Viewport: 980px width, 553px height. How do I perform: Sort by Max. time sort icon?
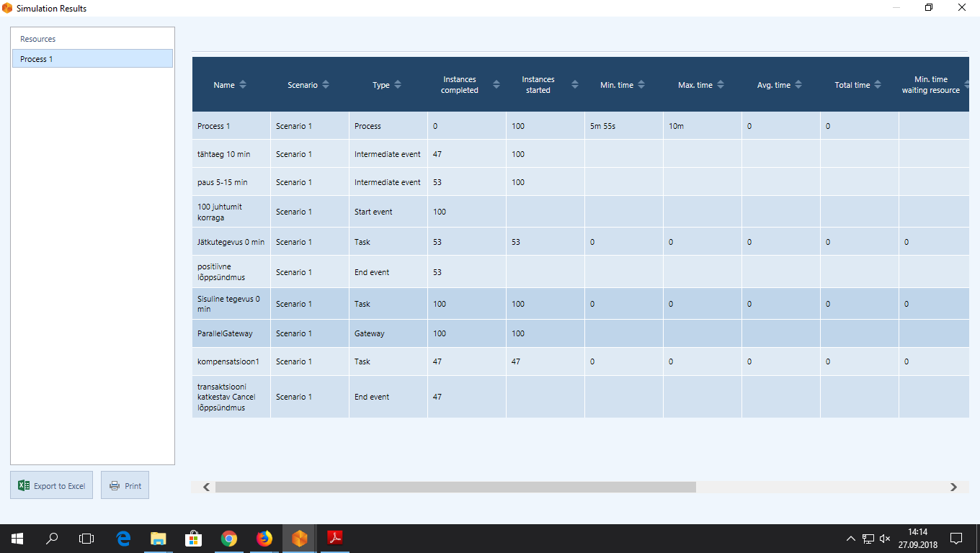[x=721, y=85]
